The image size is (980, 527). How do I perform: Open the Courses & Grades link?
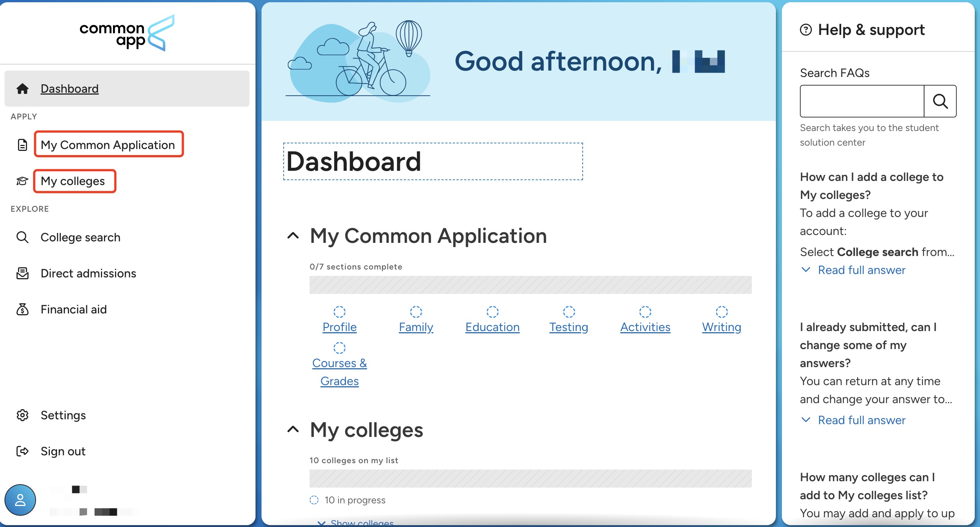(339, 372)
